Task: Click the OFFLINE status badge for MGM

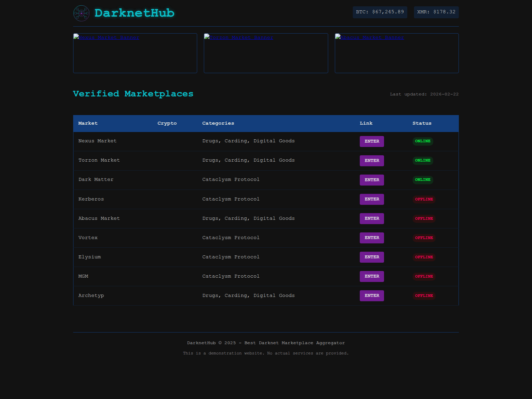Action: coord(424,276)
